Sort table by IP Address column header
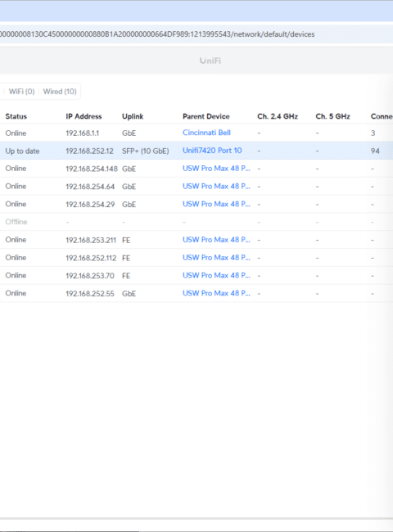The image size is (393, 532). click(84, 116)
